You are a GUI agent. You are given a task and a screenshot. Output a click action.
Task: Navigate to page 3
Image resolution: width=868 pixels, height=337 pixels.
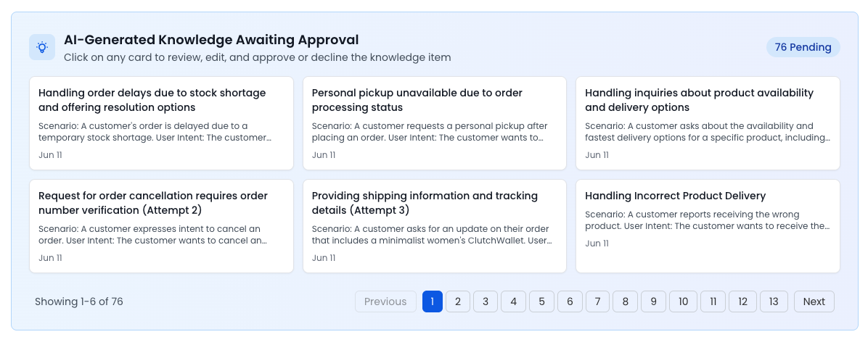486,301
